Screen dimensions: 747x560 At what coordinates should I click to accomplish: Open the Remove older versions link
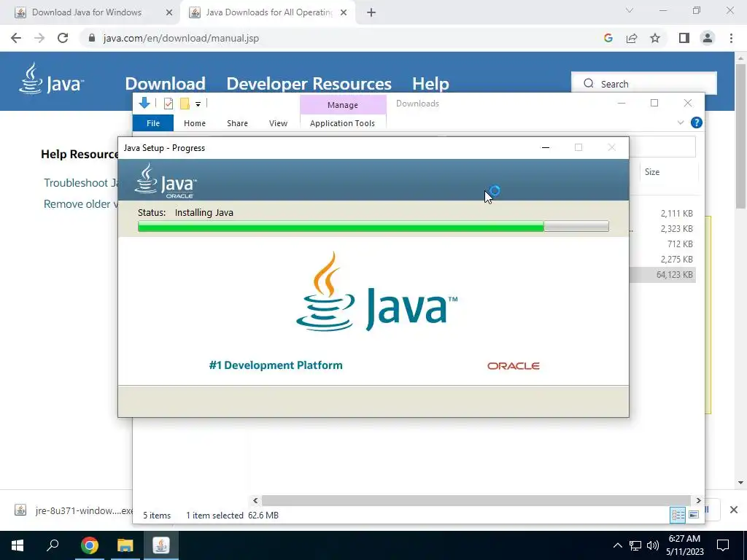[x=81, y=204]
